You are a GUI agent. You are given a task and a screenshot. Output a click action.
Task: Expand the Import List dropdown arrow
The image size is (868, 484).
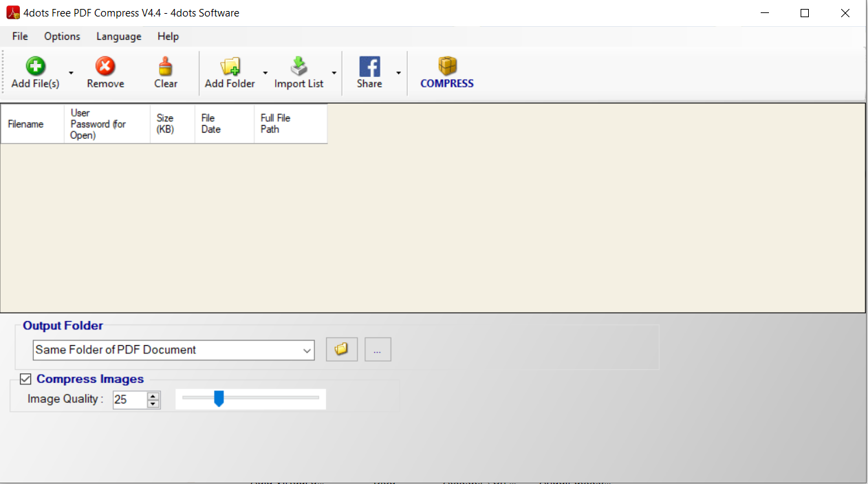(x=334, y=73)
